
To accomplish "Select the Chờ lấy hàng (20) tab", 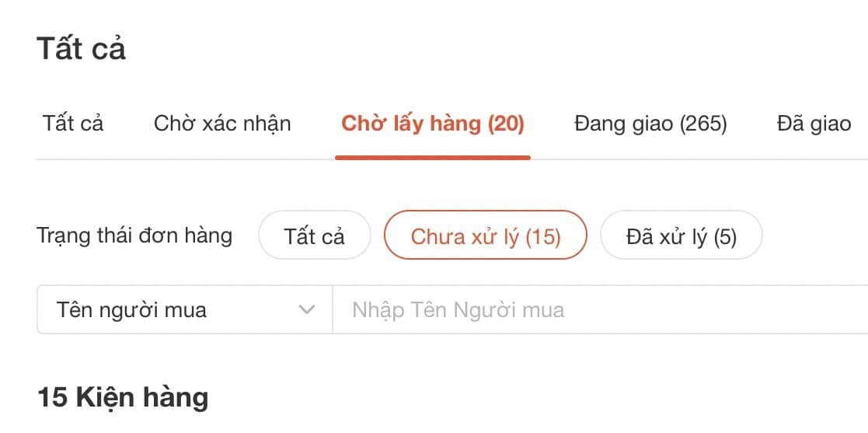I will (x=432, y=124).
